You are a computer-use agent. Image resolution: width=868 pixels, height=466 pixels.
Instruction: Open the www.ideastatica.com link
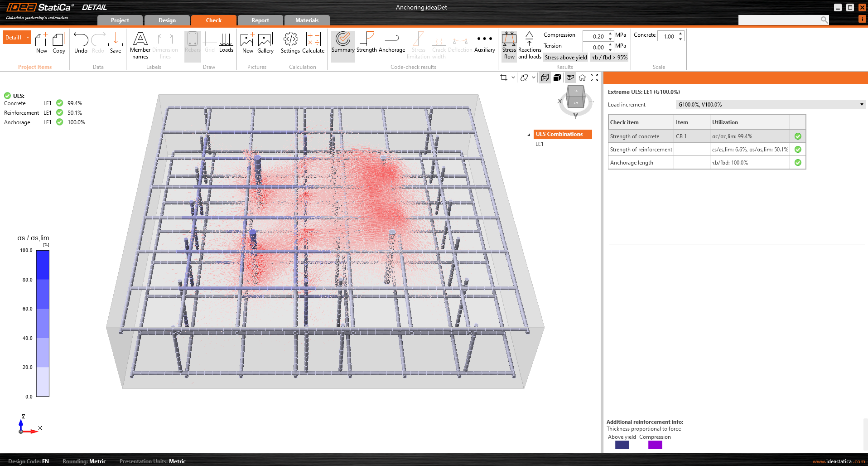coord(839,461)
